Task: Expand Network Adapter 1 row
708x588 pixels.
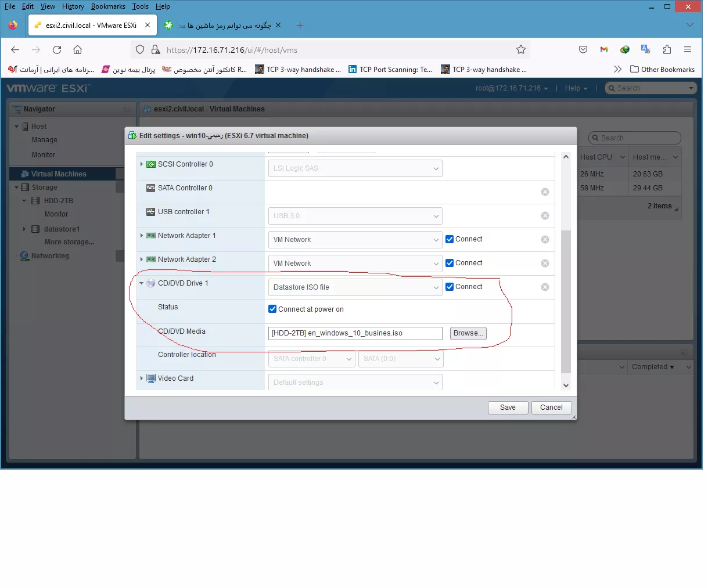Action: tap(141, 236)
